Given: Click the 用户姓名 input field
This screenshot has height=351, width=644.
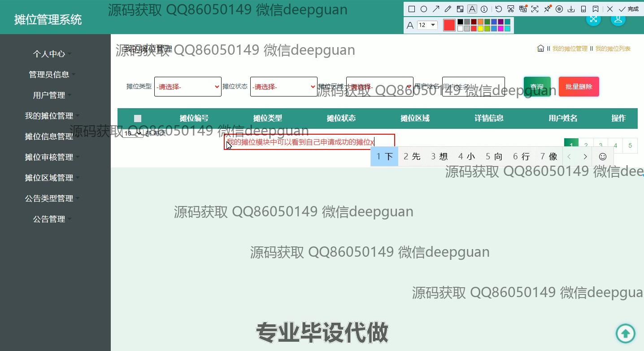Looking at the screenshot, I should coord(473,87).
